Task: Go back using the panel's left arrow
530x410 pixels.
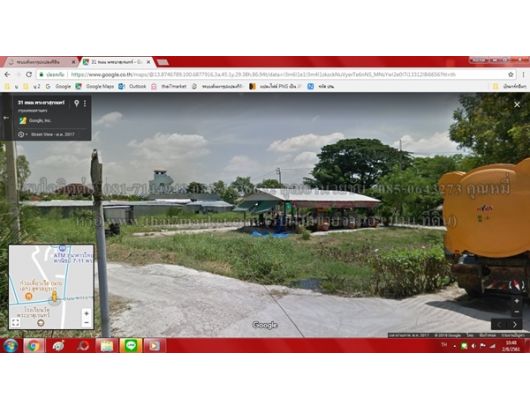Action: pos(6,118)
